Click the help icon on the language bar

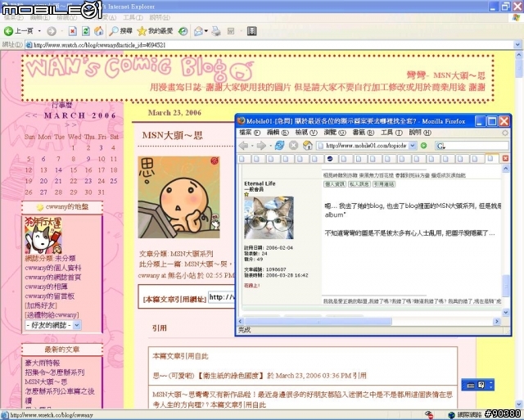[481, 385]
